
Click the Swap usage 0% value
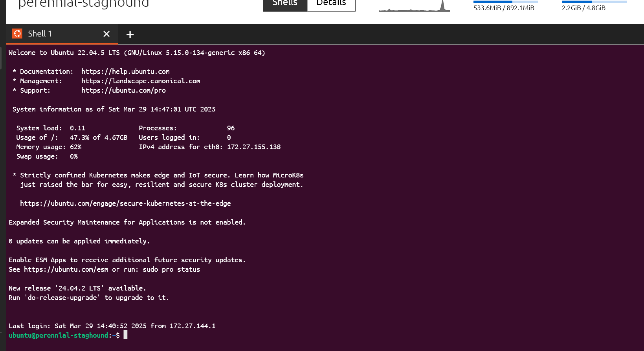(x=74, y=156)
